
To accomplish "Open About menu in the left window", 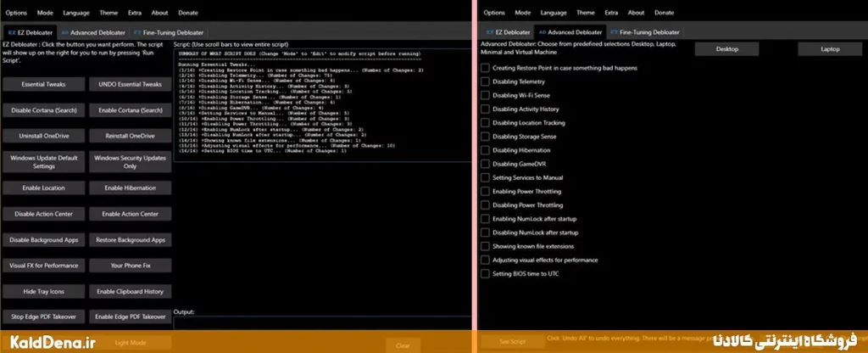I will point(159,13).
